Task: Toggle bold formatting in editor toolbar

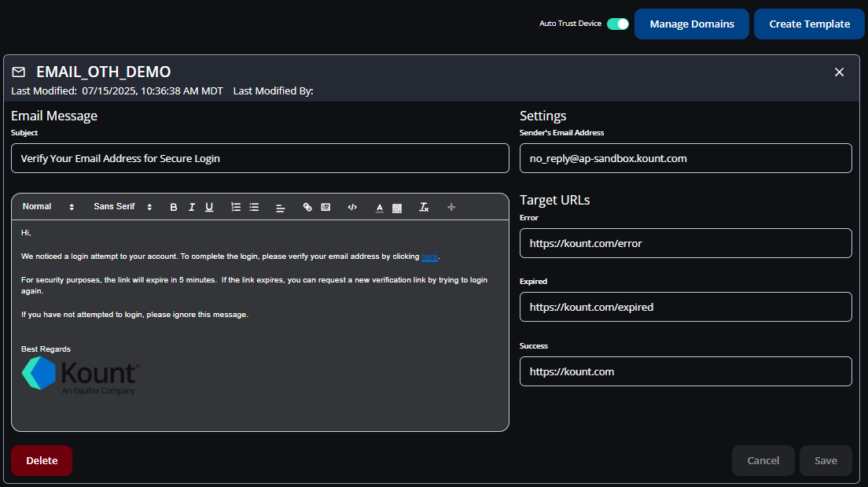Action: click(173, 207)
